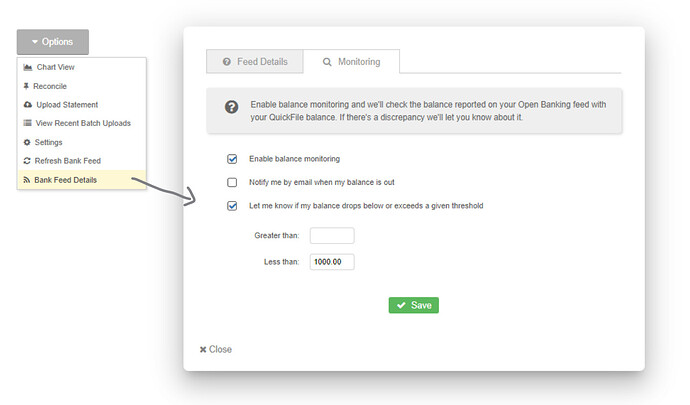Click the Chart View icon
This screenshot has height=405, width=690.
(x=27, y=67)
